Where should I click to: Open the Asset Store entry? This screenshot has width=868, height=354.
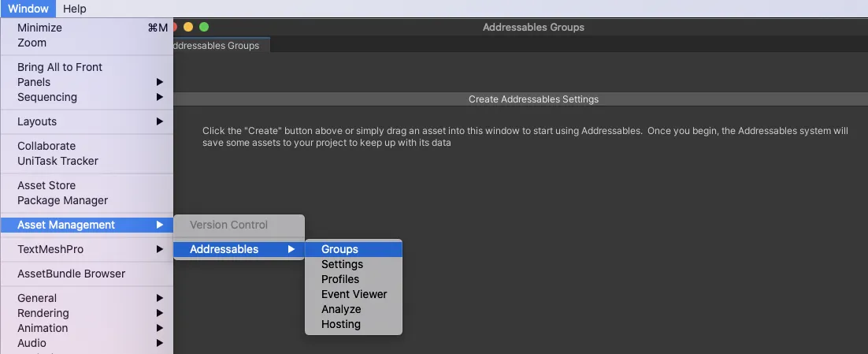coord(87,185)
